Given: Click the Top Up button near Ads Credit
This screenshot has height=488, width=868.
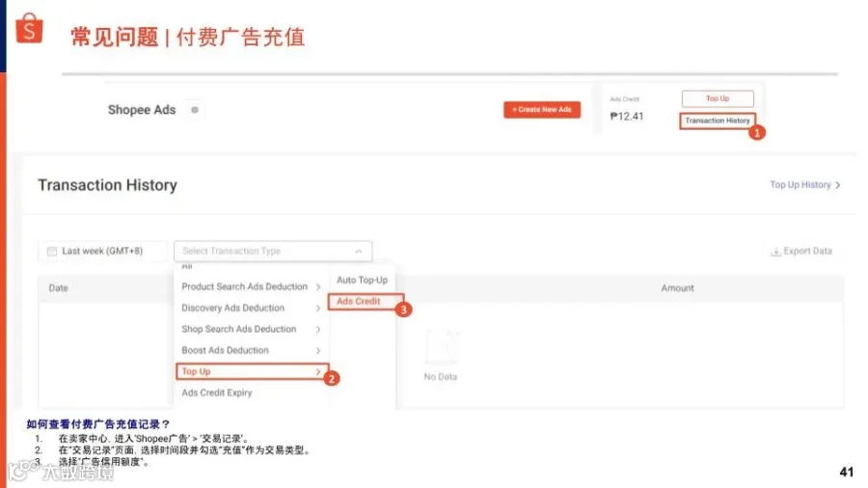Looking at the screenshot, I should [718, 98].
